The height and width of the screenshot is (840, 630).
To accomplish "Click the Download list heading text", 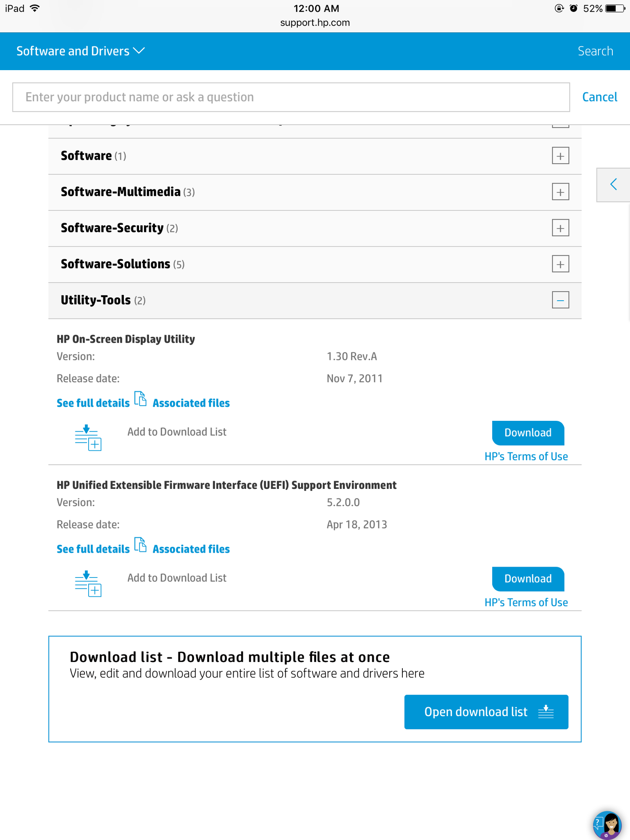I will click(x=230, y=657).
